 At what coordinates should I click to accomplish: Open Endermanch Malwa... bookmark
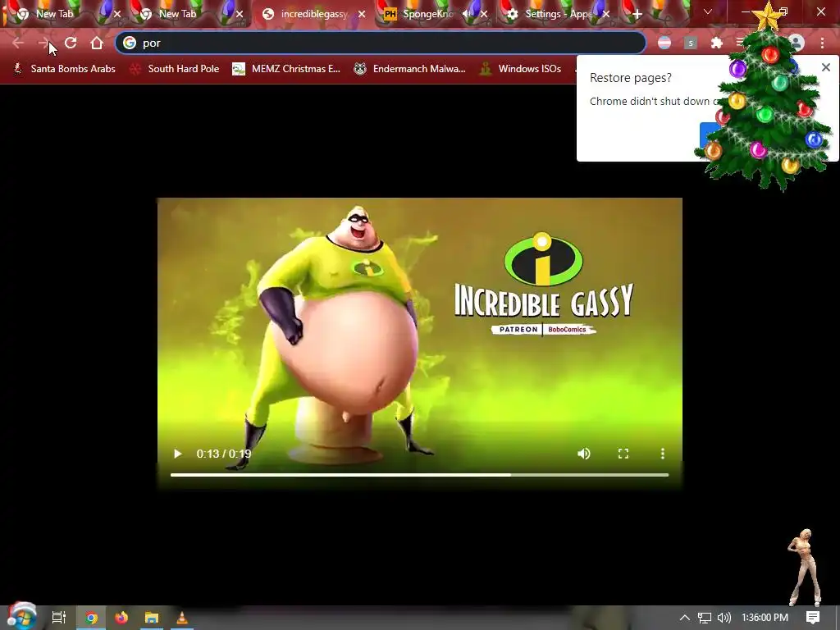coord(410,69)
